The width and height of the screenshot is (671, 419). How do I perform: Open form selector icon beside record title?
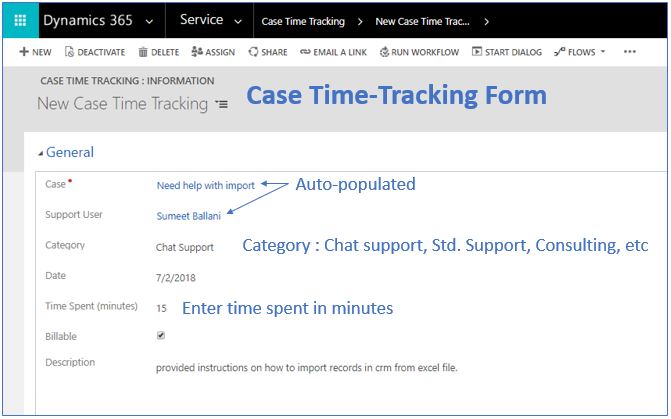click(222, 104)
